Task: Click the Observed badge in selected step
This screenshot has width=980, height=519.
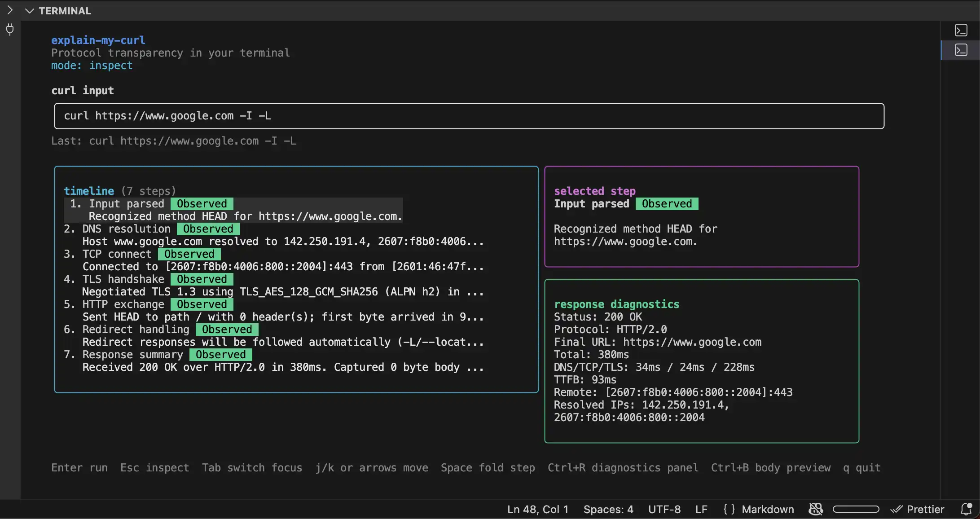Action: (x=667, y=204)
